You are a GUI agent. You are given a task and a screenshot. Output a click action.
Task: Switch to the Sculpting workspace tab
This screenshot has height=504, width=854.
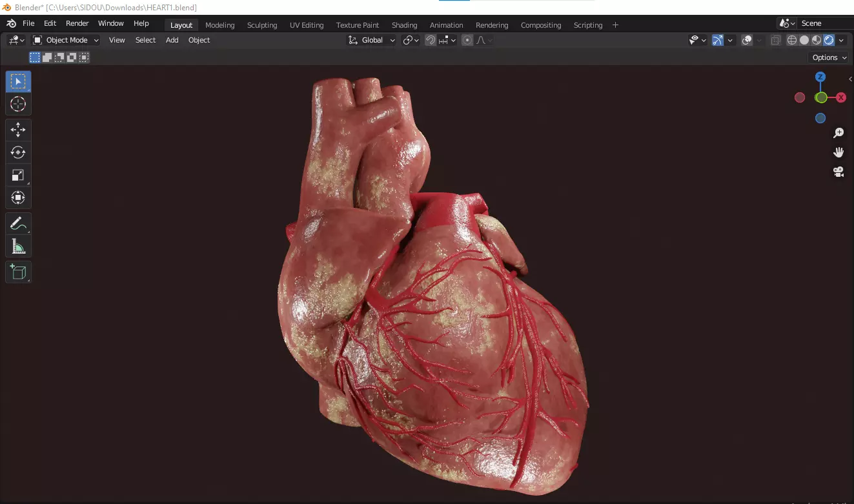point(262,25)
